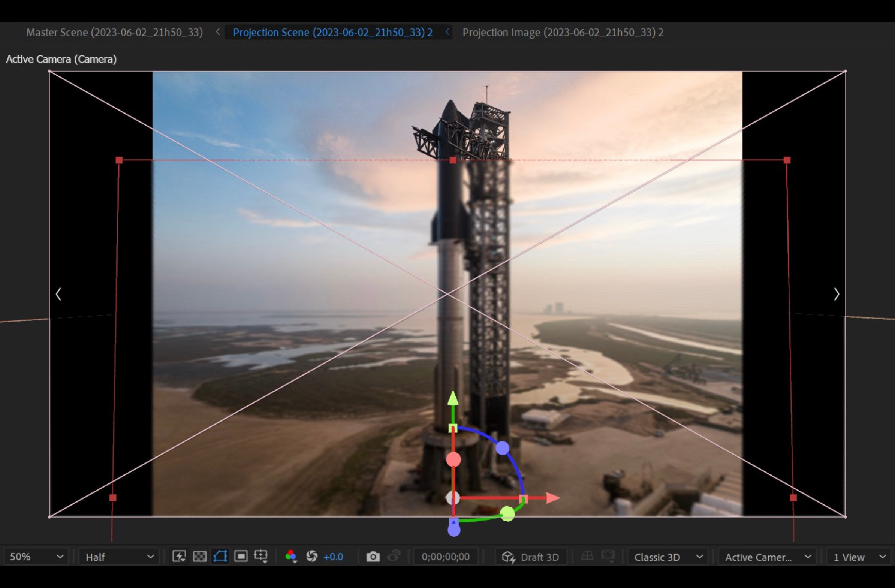Viewport: 895px width, 588px height.
Task: Click the white gizmo origin sphere
Action: [452, 498]
